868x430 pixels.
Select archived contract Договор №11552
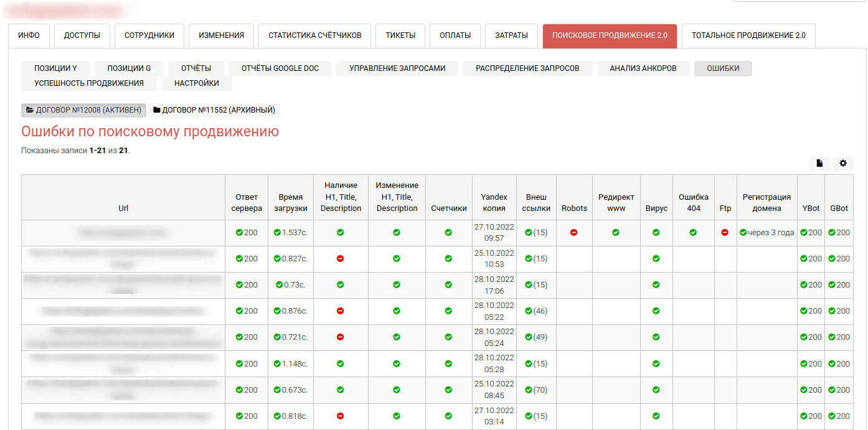[214, 110]
